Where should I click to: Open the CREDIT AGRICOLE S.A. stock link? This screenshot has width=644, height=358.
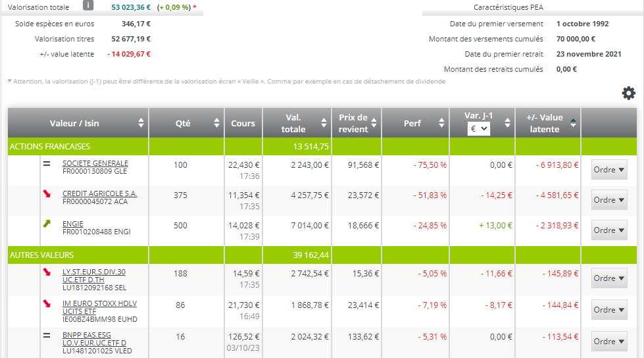click(x=100, y=193)
